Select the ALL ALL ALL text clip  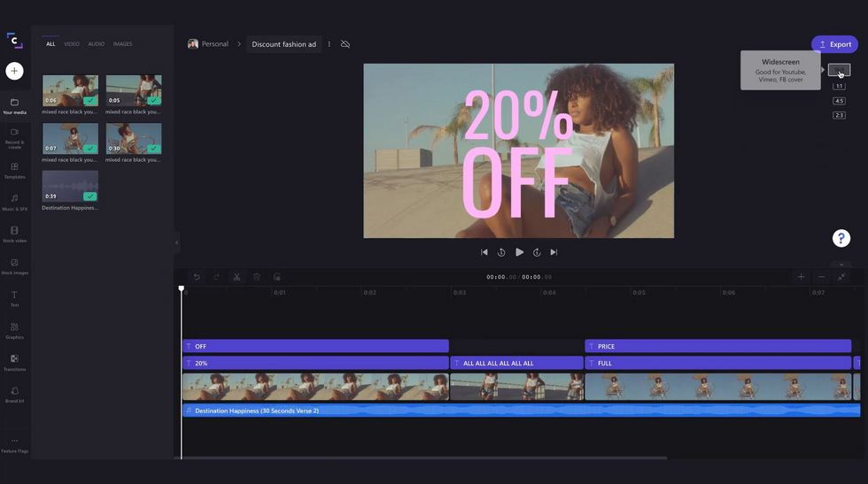coord(517,364)
